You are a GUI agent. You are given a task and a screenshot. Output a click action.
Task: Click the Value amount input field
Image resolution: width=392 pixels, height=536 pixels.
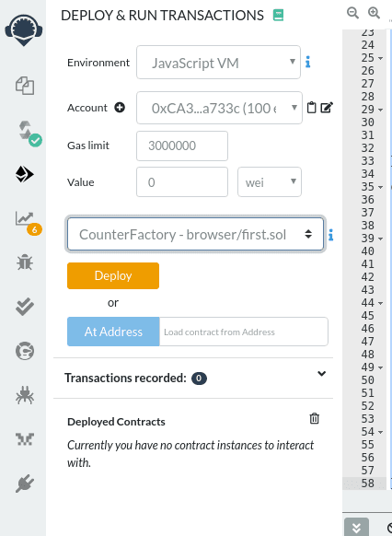(182, 181)
